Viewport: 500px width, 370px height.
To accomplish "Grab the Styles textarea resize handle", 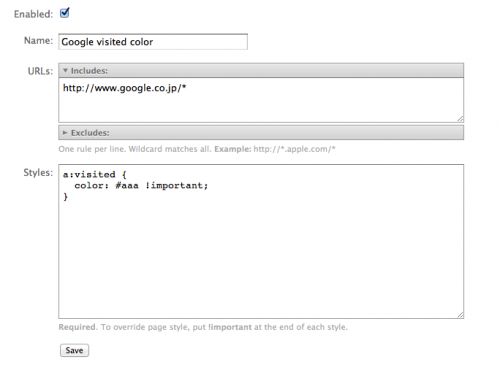I will pyautogui.click(x=460, y=315).
